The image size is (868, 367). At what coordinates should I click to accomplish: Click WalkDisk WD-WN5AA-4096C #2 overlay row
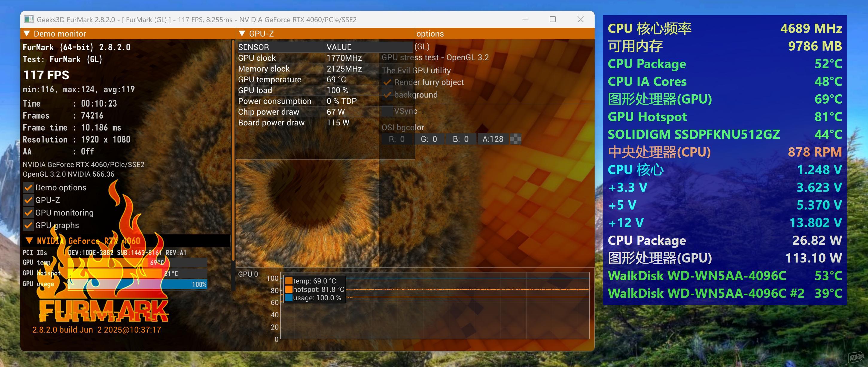click(x=725, y=293)
